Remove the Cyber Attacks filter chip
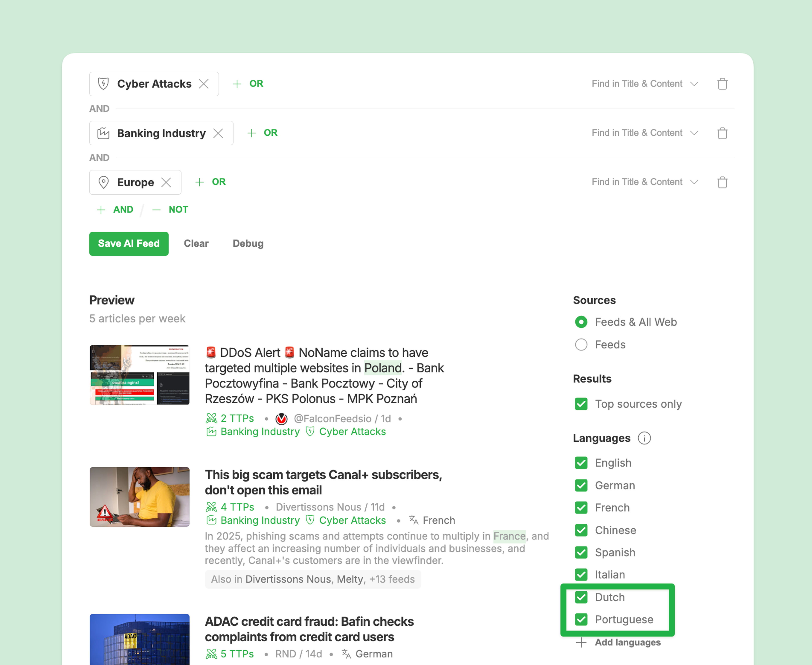This screenshot has height=665, width=812. (x=204, y=84)
